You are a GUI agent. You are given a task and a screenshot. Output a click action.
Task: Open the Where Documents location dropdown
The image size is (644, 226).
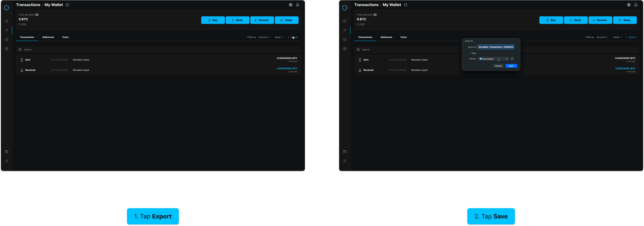pyautogui.click(x=493, y=59)
